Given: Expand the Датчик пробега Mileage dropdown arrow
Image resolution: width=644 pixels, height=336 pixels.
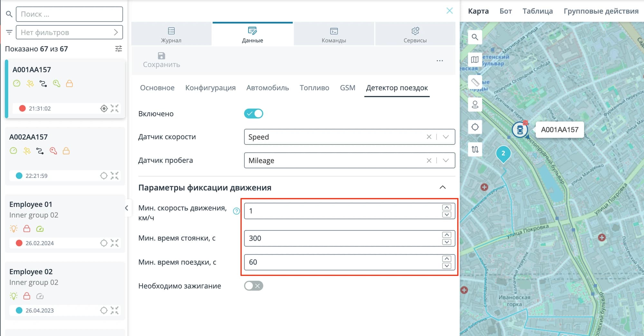Looking at the screenshot, I should tap(446, 160).
